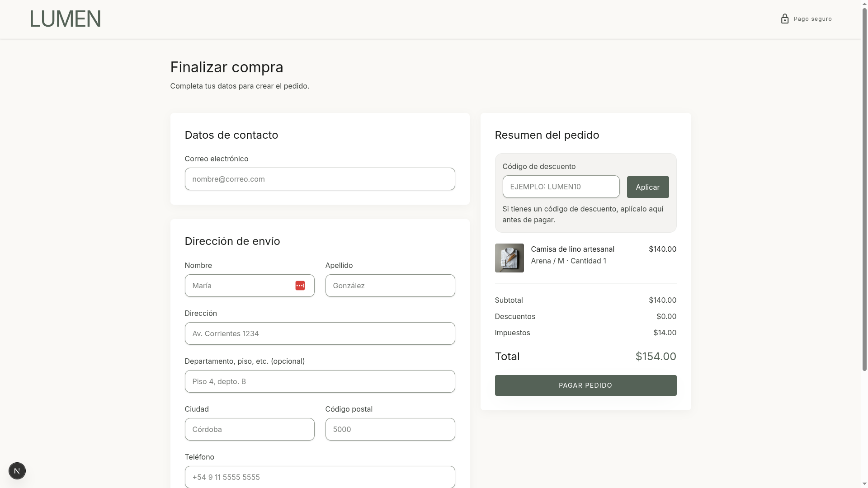Click the PAGAR PEDIDO button
Viewport: 868px width, 488px height.
[585, 385]
